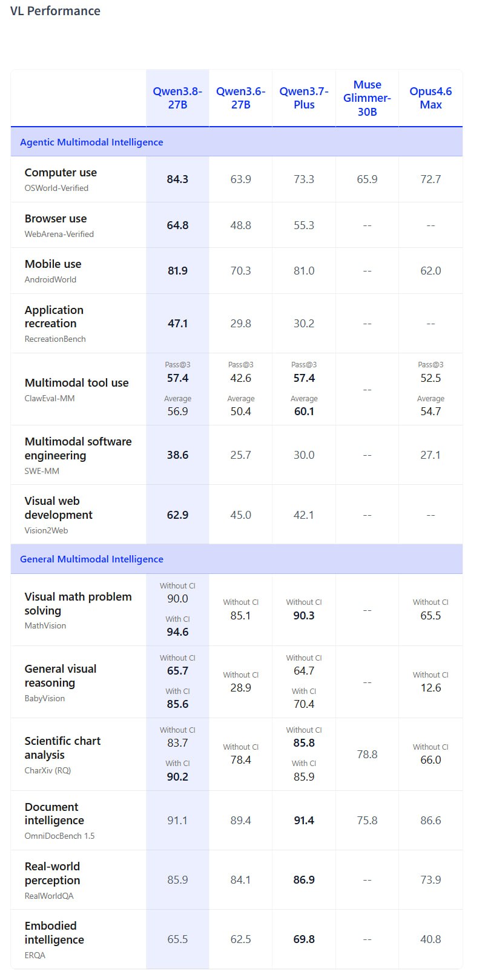Click the Document intelligence row label
488x980 pixels.
coord(54,813)
